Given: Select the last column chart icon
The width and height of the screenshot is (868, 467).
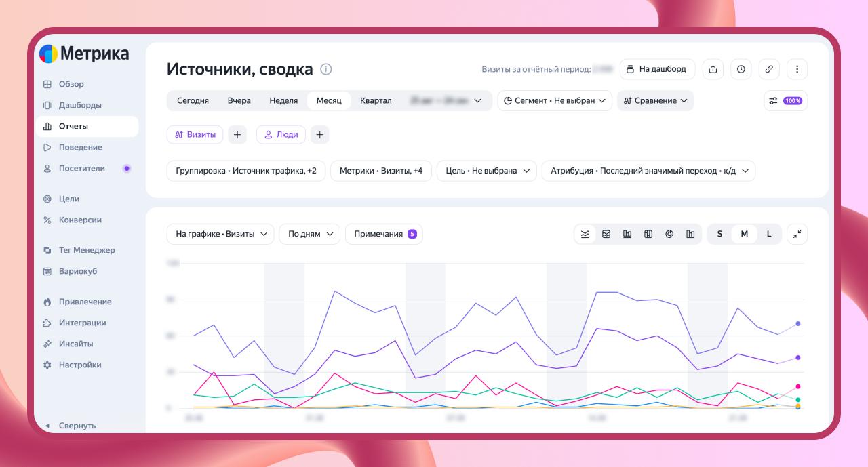Looking at the screenshot, I should [690, 234].
